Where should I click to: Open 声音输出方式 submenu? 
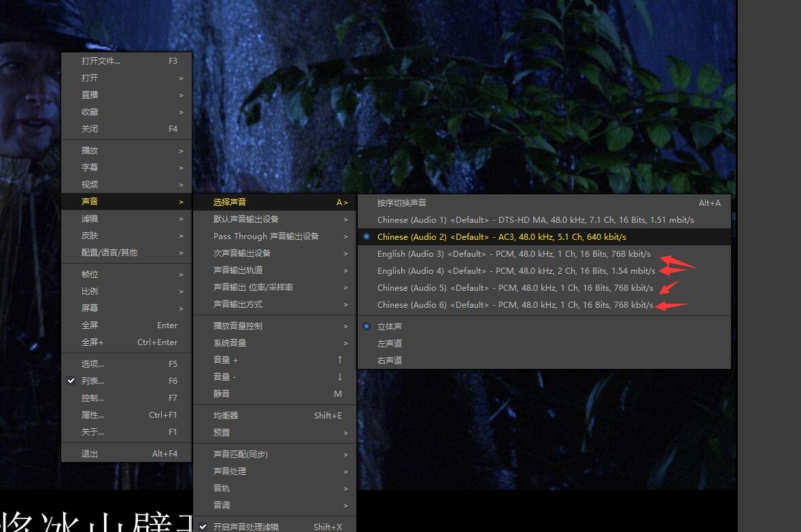coord(275,304)
